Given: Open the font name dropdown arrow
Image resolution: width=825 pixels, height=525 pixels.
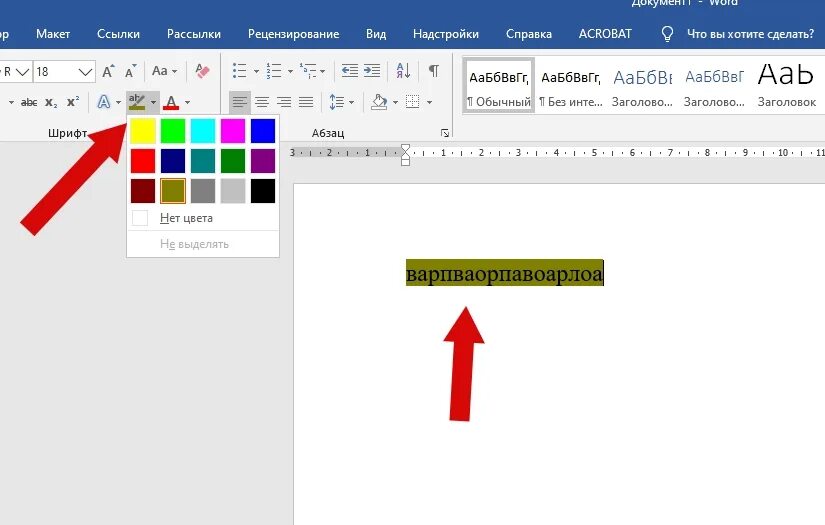Looking at the screenshot, I should pyautogui.click(x=22, y=72).
